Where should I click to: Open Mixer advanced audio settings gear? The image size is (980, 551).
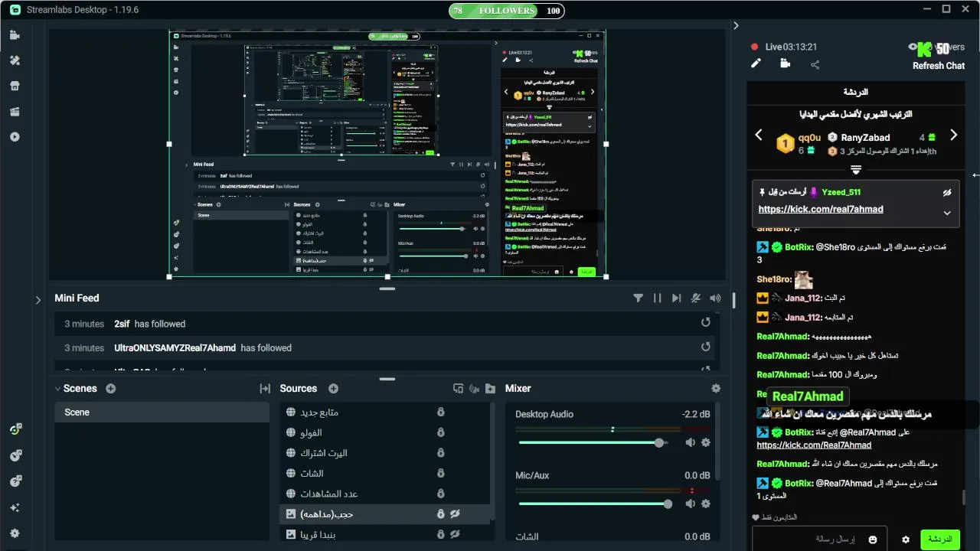click(716, 389)
